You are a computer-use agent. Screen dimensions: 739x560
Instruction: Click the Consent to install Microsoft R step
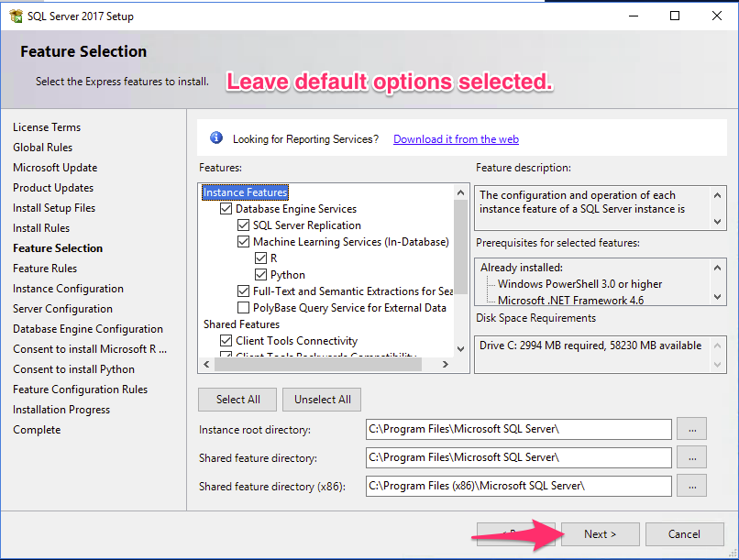(90, 349)
